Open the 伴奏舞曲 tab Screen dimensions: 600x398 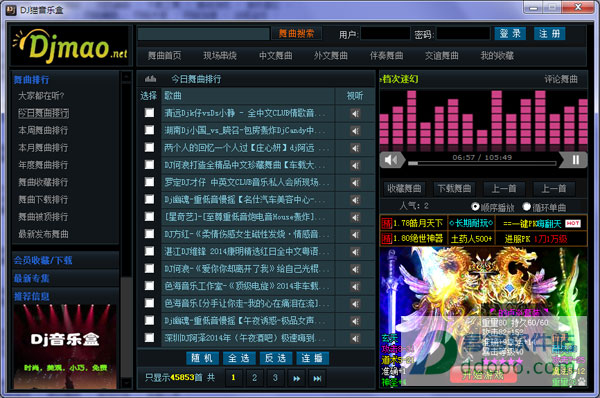click(386, 56)
